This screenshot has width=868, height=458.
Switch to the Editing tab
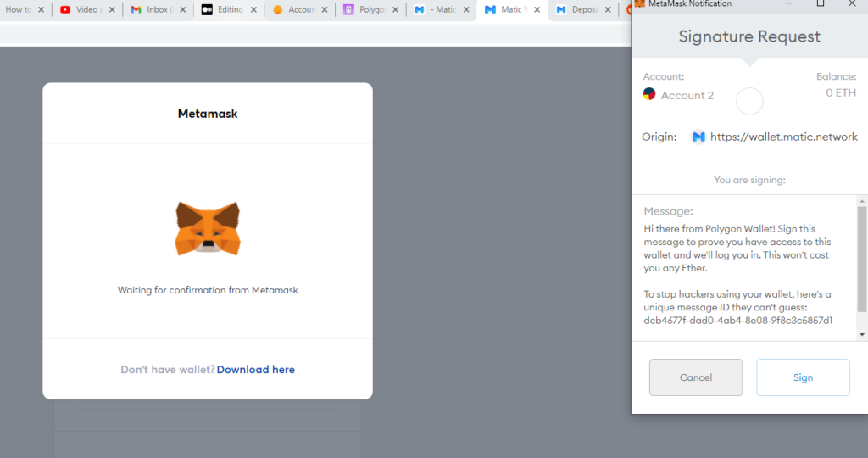(225, 10)
